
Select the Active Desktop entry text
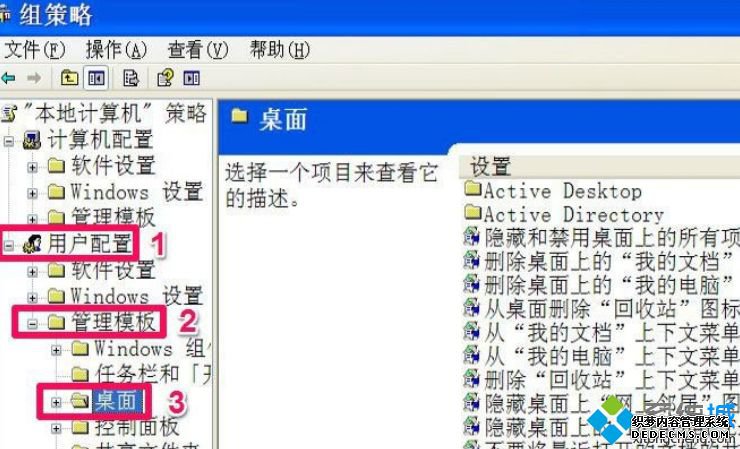pos(563,191)
